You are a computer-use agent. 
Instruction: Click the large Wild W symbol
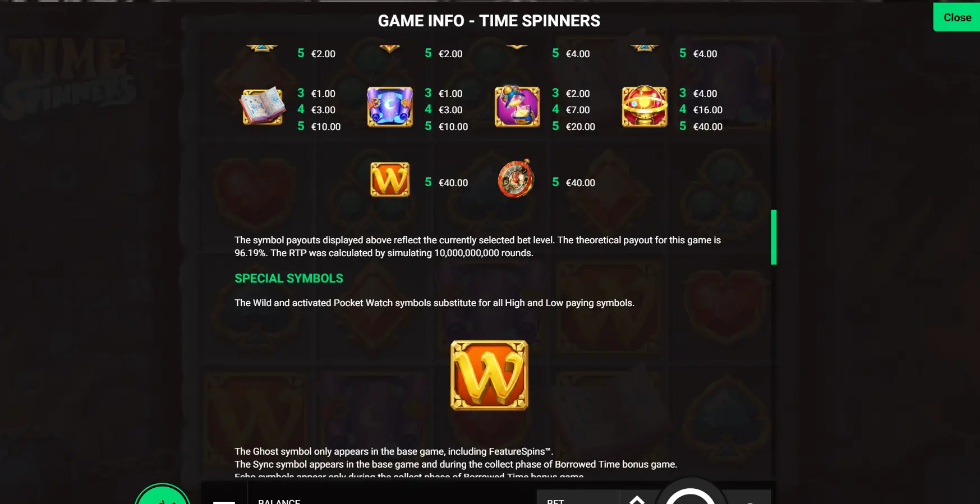pyautogui.click(x=489, y=375)
